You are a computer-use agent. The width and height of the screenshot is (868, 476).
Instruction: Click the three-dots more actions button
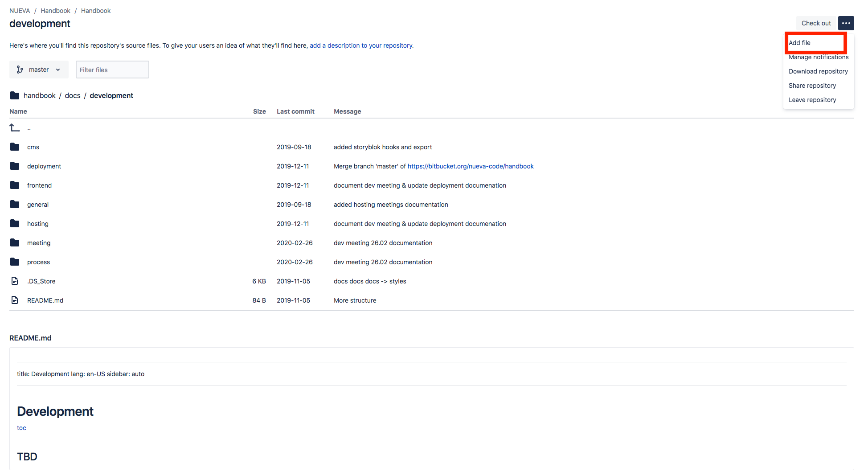point(846,23)
